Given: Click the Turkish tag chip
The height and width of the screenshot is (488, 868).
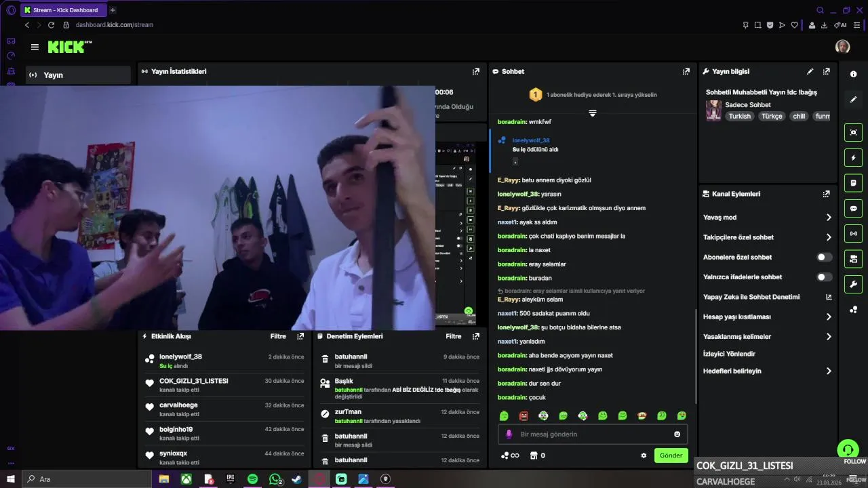Looking at the screenshot, I should (x=740, y=116).
